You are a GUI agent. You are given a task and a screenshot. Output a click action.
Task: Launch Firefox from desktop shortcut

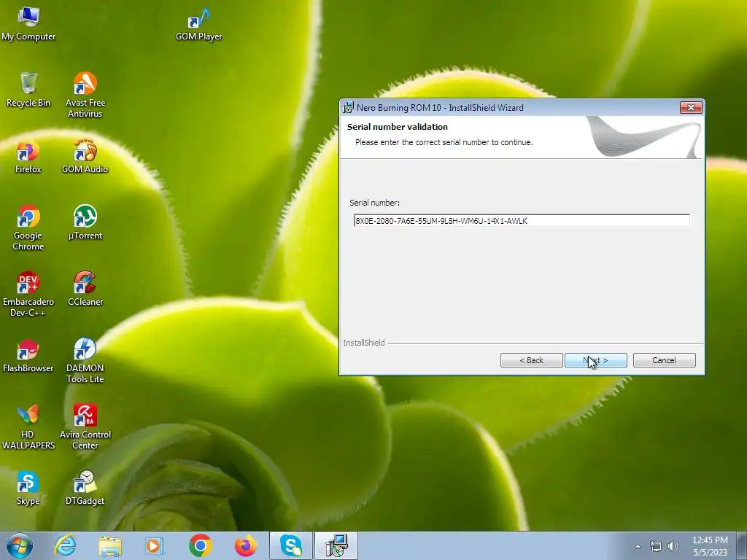tap(28, 156)
